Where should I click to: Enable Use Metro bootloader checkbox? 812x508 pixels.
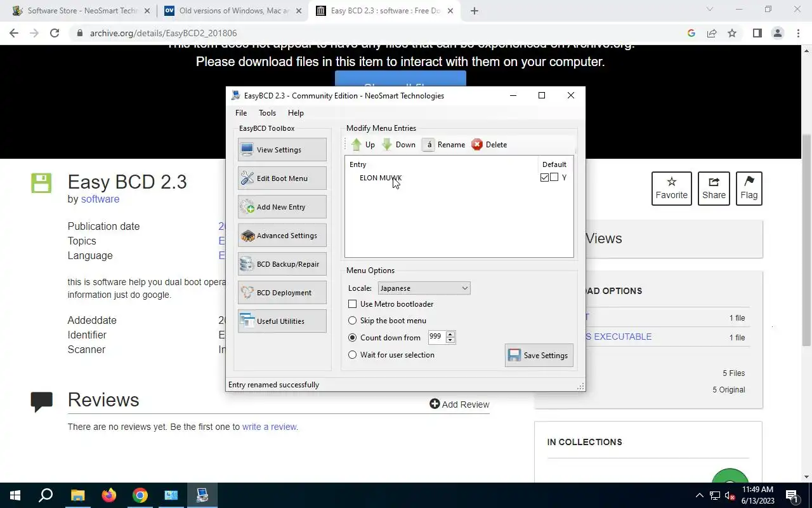pos(353,304)
